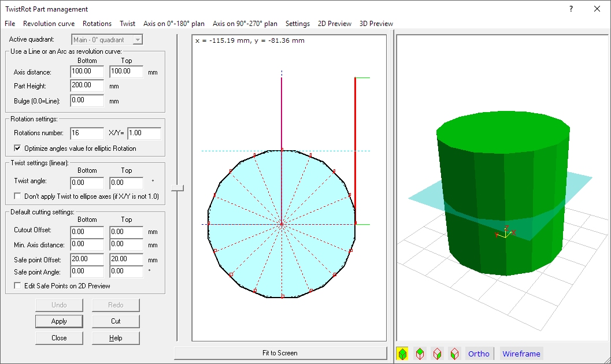Select the left-face view cube icon
Screen dimensions: 611x364
point(455,354)
